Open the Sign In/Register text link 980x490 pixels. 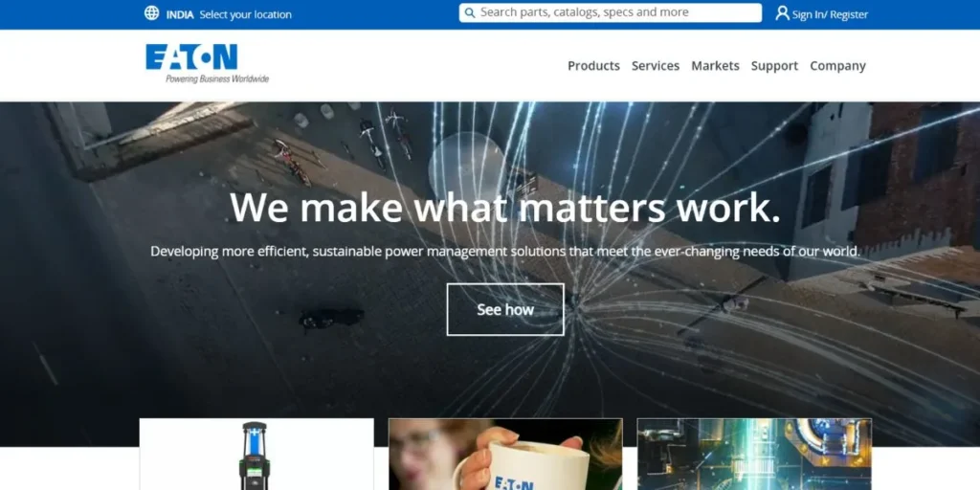click(x=830, y=14)
